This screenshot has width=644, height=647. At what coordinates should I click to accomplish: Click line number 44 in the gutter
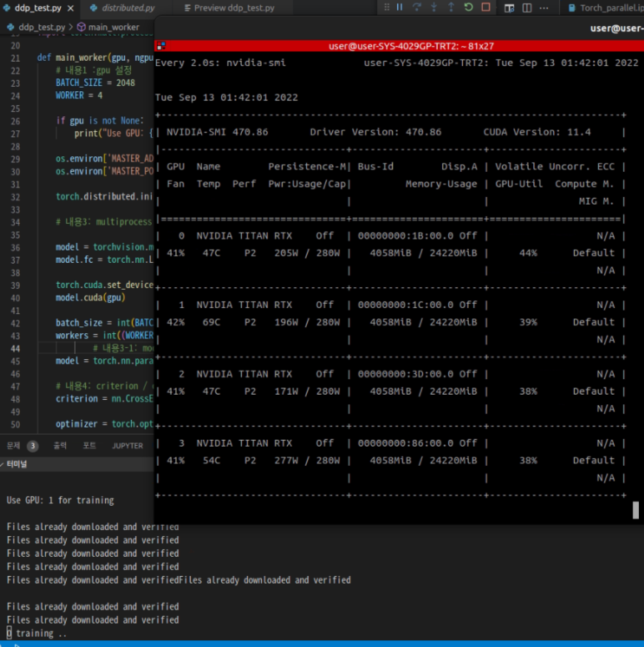16,349
